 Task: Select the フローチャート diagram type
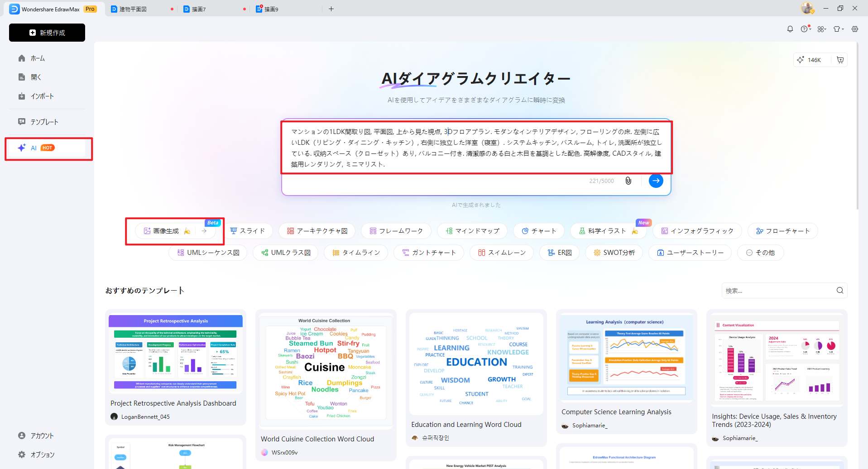coord(782,230)
